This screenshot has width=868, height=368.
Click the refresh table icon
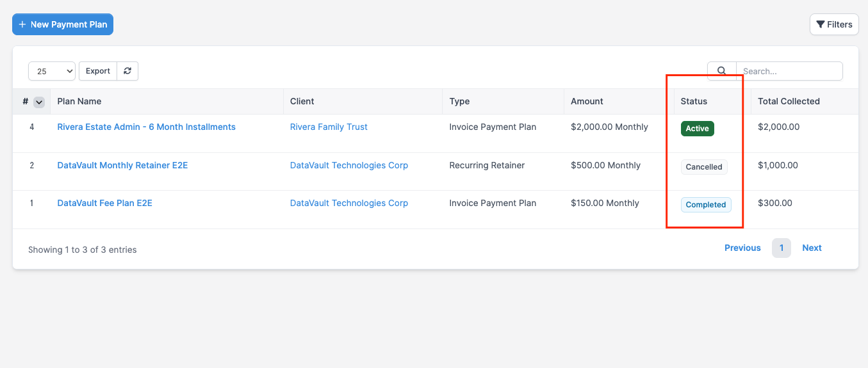[127, 71]
